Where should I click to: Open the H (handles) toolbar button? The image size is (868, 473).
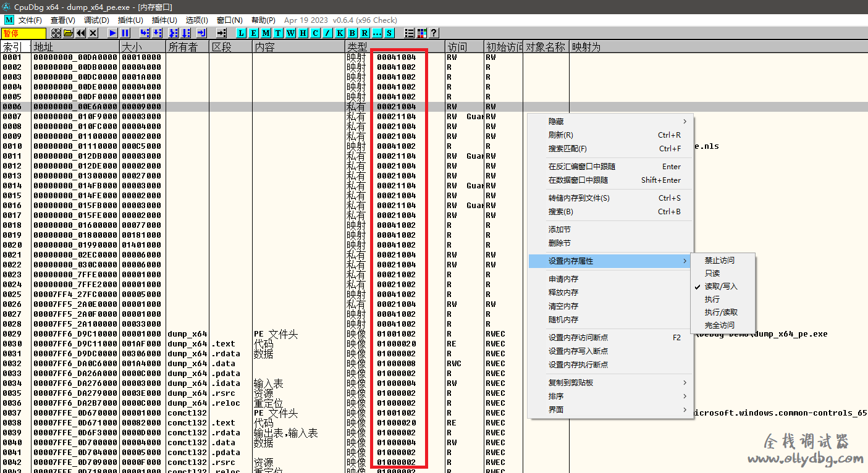click(x=303, y=33)
